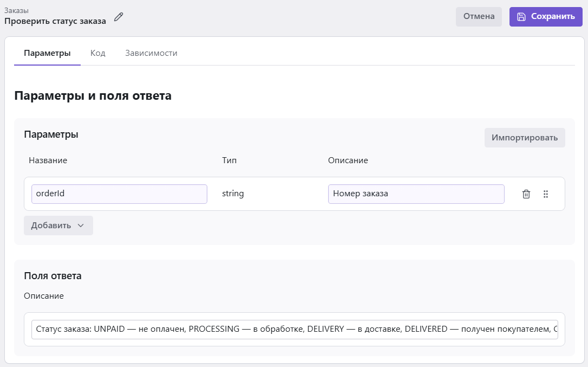The width and height of the screenshot is (588, 367).
Task: Click the Импортировать button
Action: coord(524,138)
